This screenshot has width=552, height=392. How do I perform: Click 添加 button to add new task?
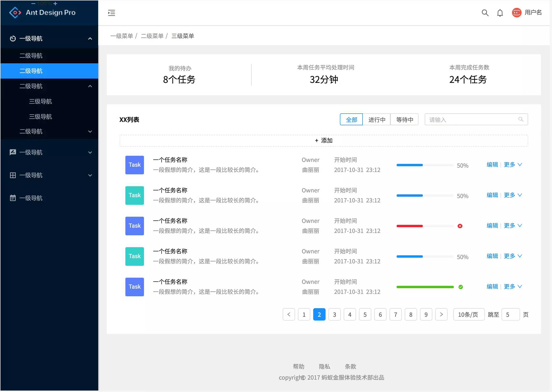pyautogui.click(x=324, y=140)
